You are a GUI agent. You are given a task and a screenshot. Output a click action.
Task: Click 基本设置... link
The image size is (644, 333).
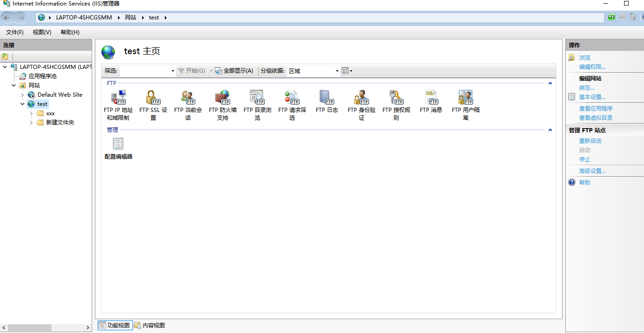pyautogui.click(x=592, y=97)
